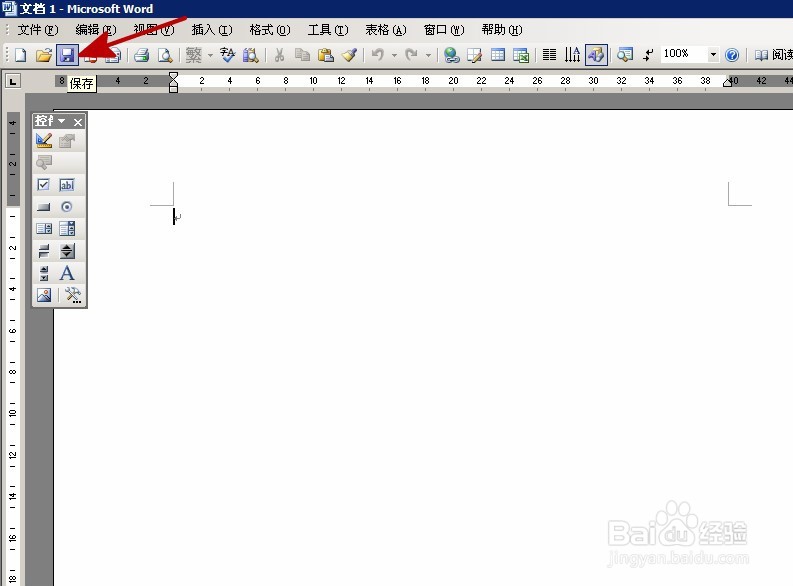The image size is (793, 586).
Task: Select the Toggle Button control
Action: pyautogui.click(x=44, y=251)
